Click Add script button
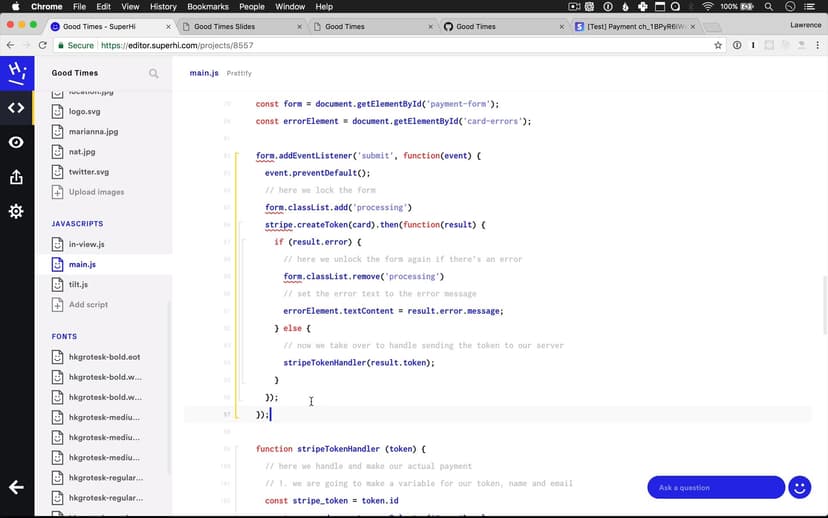Image resolution: width=828 pixels, height=518 pixels. click(x=88, y=305)
